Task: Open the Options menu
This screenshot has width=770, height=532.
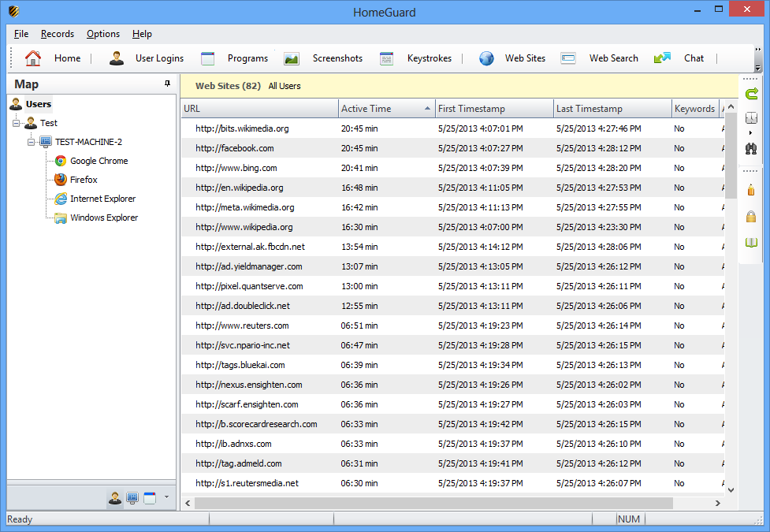Action: tap(103, 34)
